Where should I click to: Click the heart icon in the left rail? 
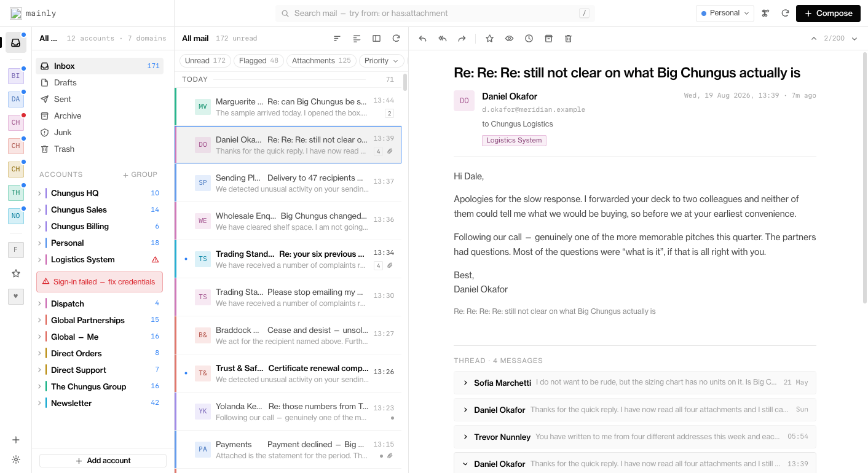16,296
